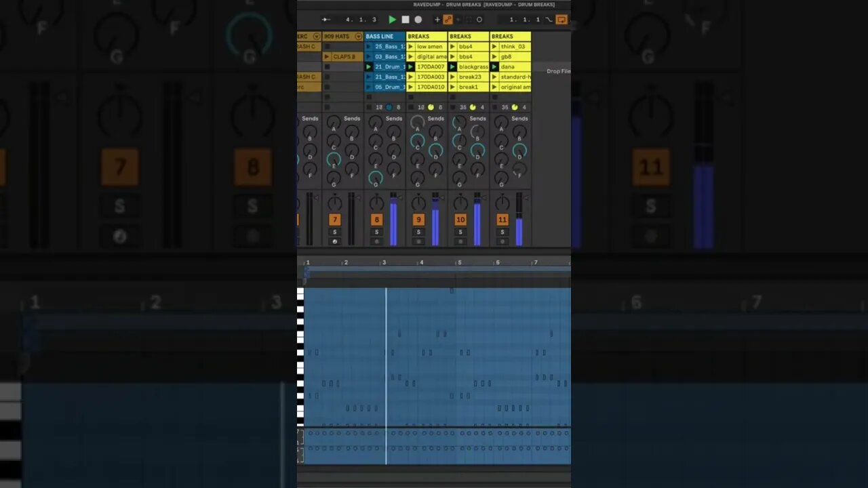Toggle track 11 activator button

point(502,220)
